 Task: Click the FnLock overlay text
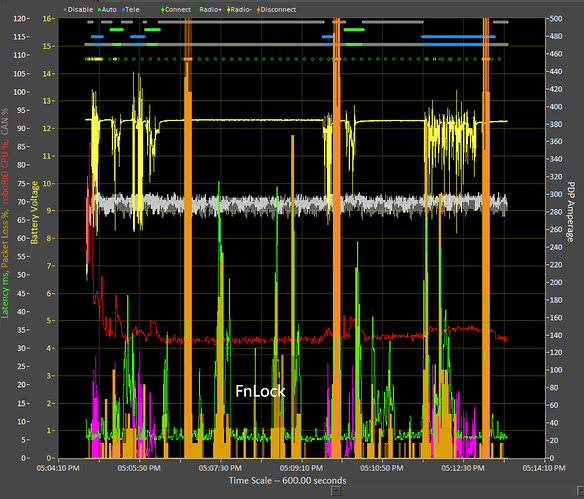260,391
